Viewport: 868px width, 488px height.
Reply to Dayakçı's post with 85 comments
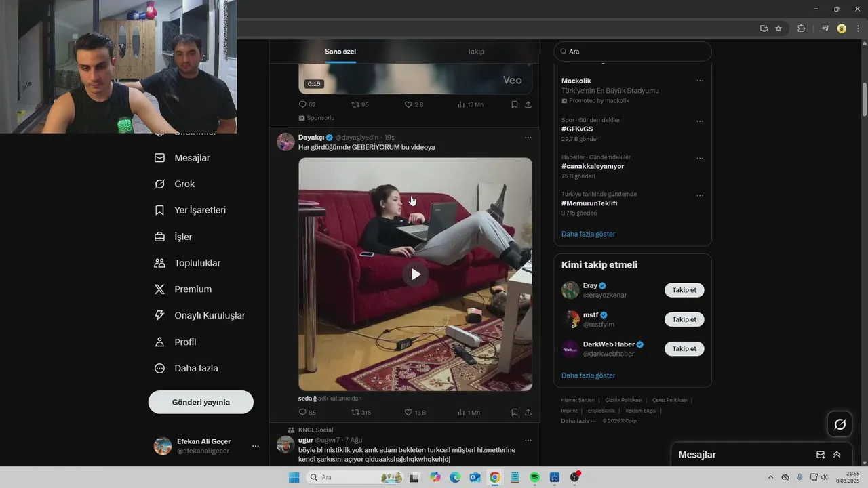click(307, 412)
